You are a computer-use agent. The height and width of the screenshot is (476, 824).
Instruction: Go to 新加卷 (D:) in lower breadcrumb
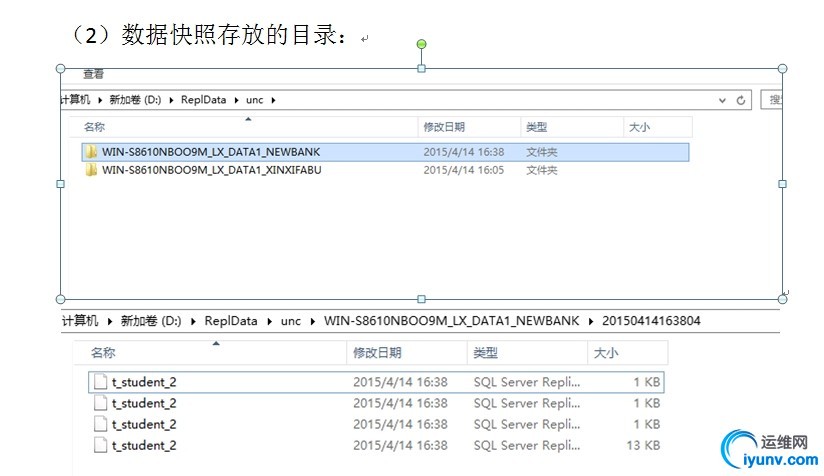pos(151,321)
